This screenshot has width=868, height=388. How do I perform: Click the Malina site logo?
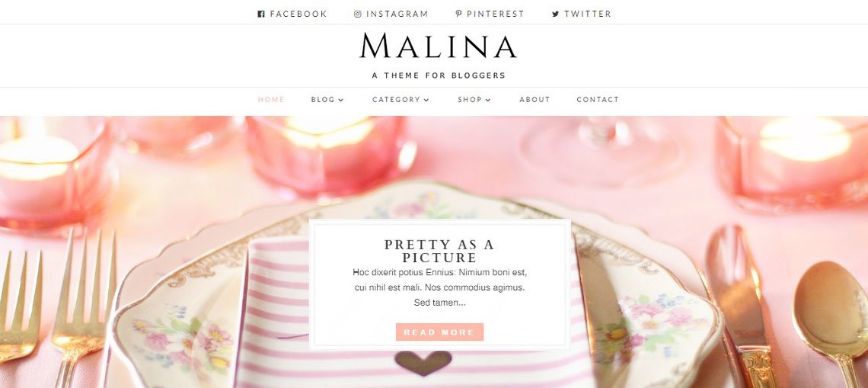[438, 46]
